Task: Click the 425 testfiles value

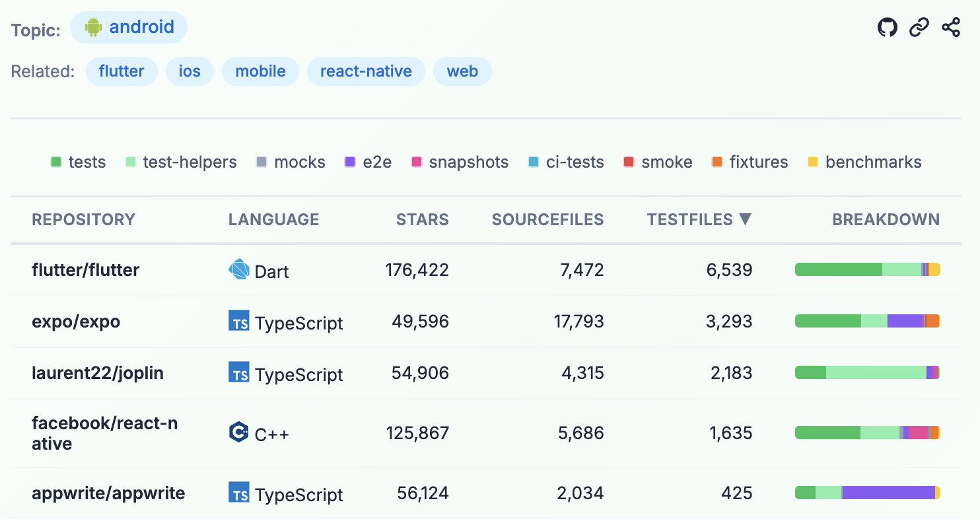Action: (x=738, y=493)
